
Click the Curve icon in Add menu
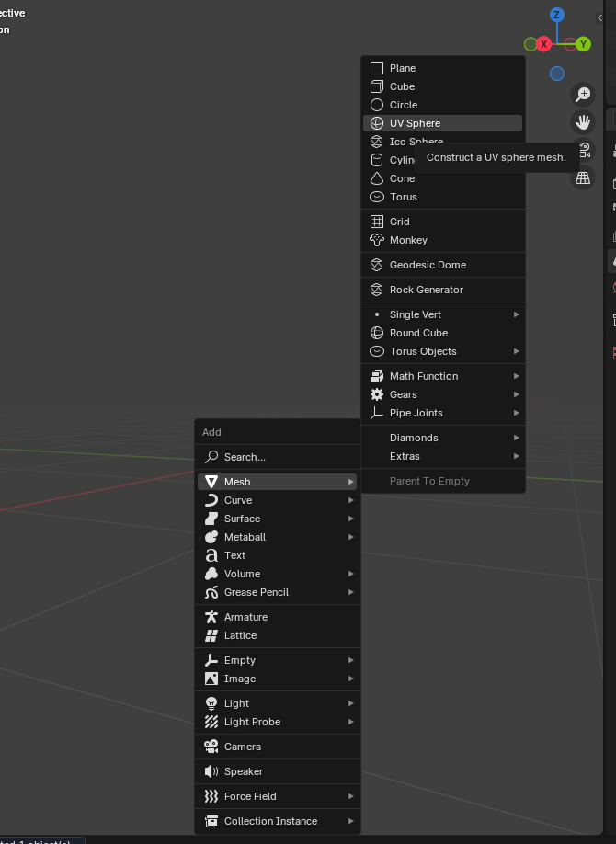click(211, 499)
